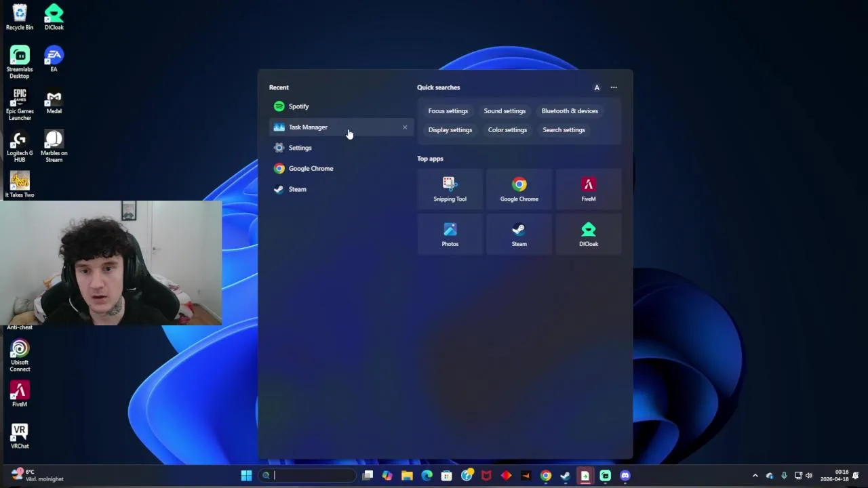
Task: Select the Logitech G HUB shortcut
Action: click(20, 146)
